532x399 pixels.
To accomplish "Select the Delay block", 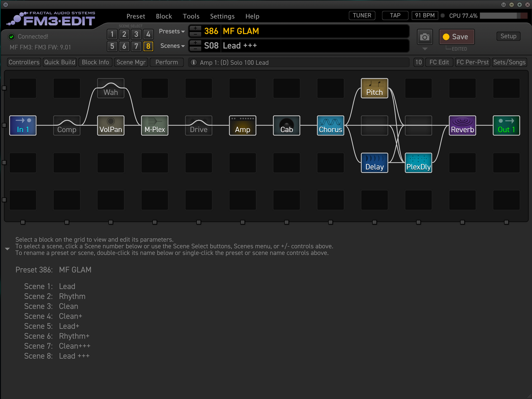I will coord(374,163).
